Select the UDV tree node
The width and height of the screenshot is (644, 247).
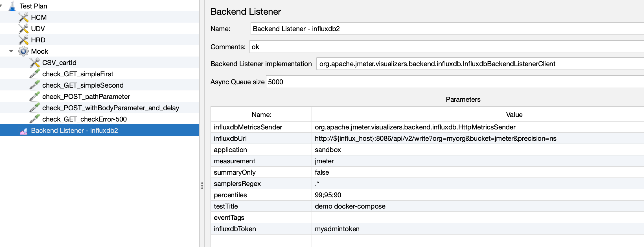tap(38, 29)
